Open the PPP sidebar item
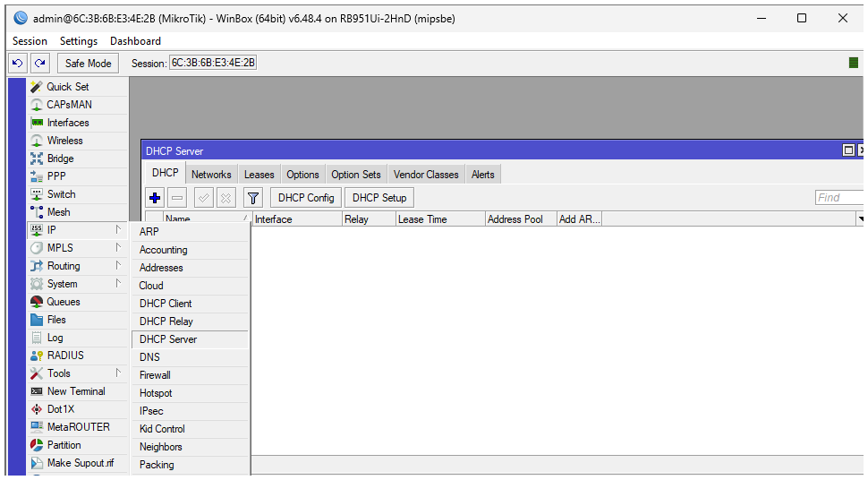Image resolution: width=868 pixels, height=480 pixels. (78, 176)
